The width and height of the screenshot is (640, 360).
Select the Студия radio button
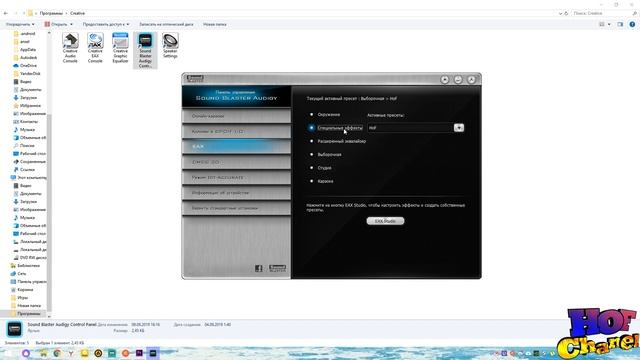(x=311, y=168)
